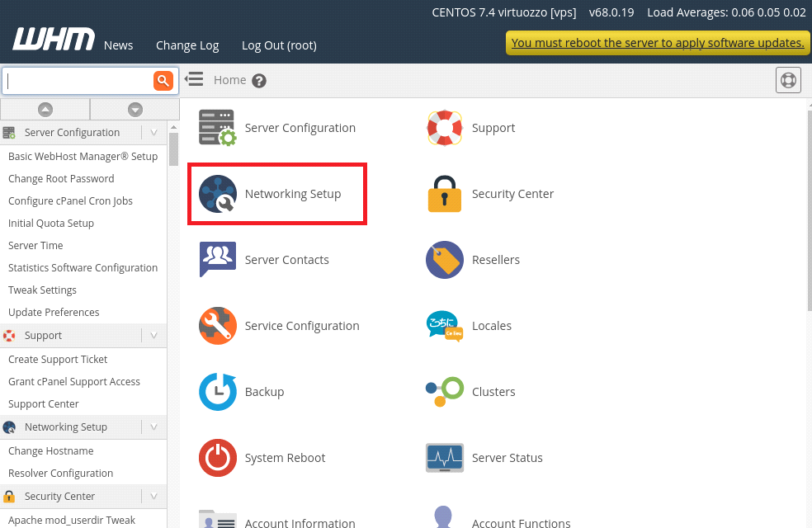Open the Server Contacts icon
Screen dimensions: 812x528
pos(218,259)
